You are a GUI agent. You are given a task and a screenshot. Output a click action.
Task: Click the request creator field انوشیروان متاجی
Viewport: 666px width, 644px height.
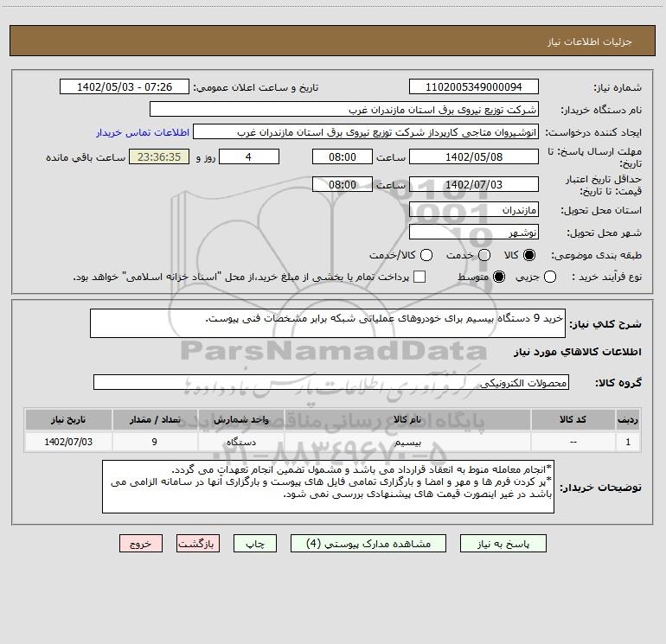point(366,132)
